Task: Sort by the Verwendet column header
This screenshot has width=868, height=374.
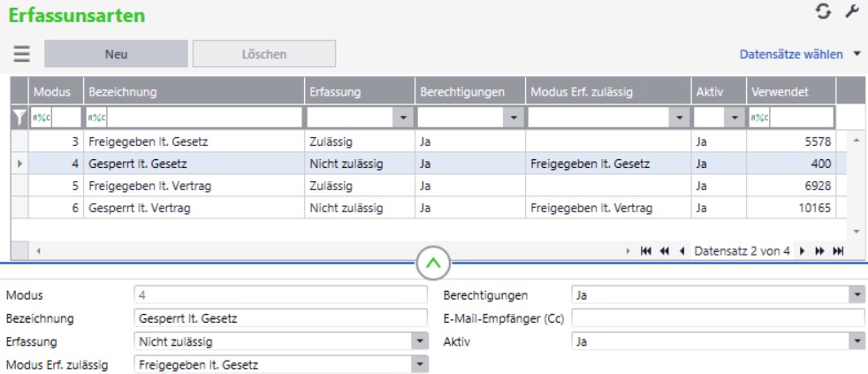Action: point(790,91)
